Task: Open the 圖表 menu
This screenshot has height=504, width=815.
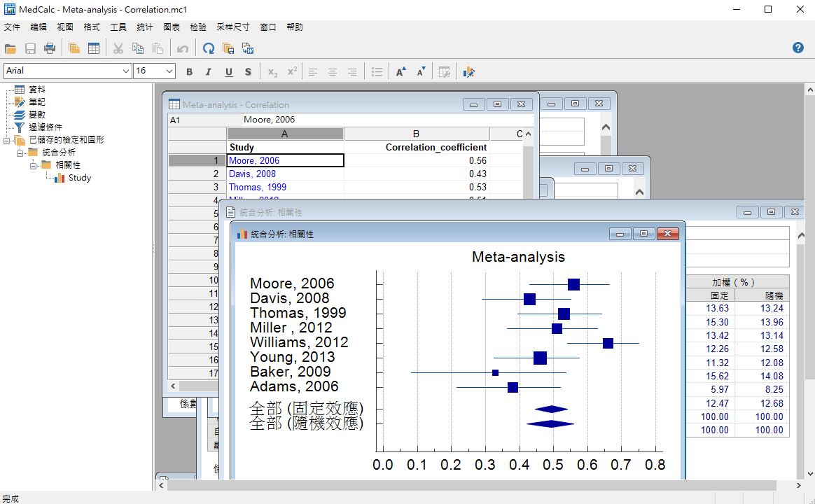Action: click(x=172, y=27)
